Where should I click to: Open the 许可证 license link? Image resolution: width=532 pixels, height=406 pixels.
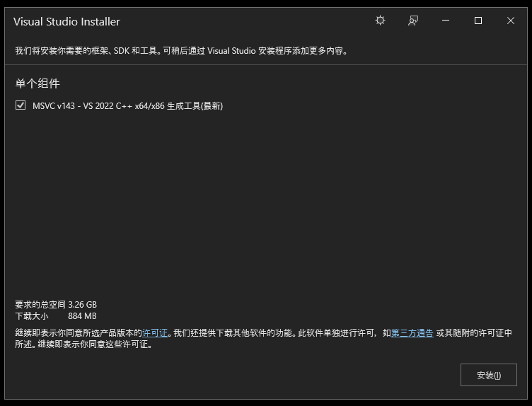[x=155, y=333]
